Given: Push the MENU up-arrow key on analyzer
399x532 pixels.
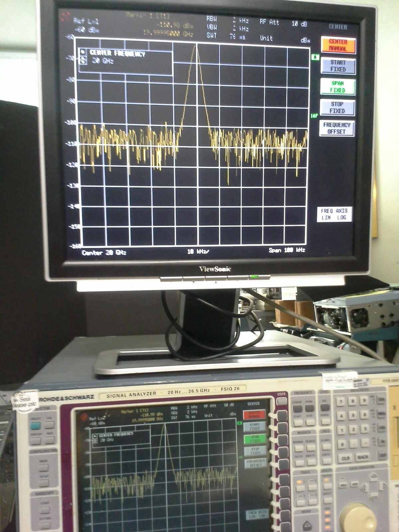Looking at the screenshot, I should pos(307,526).
